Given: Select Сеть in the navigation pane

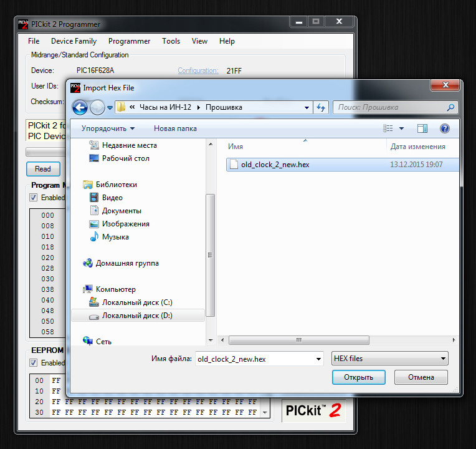Looking at the screenshot, I should [x=104, y=342].
